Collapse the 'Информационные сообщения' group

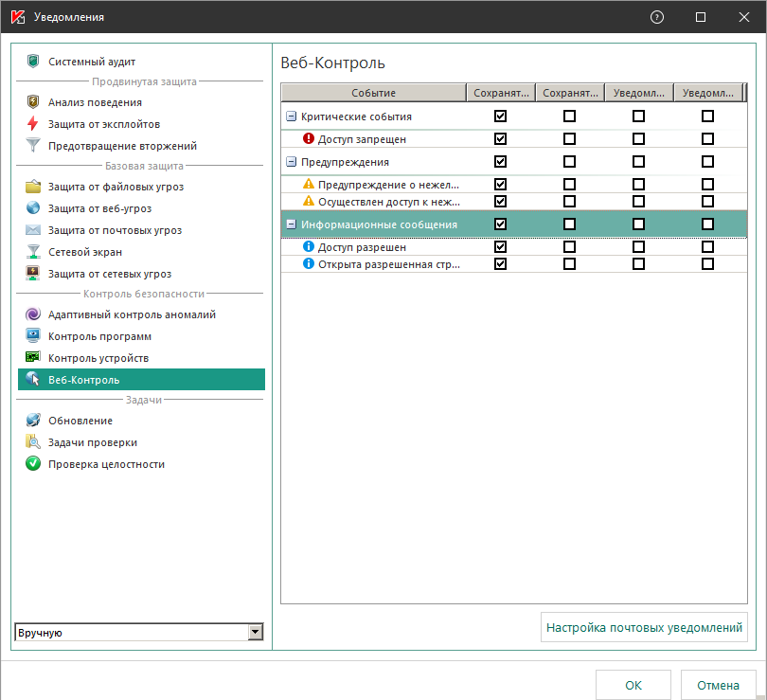292,224
